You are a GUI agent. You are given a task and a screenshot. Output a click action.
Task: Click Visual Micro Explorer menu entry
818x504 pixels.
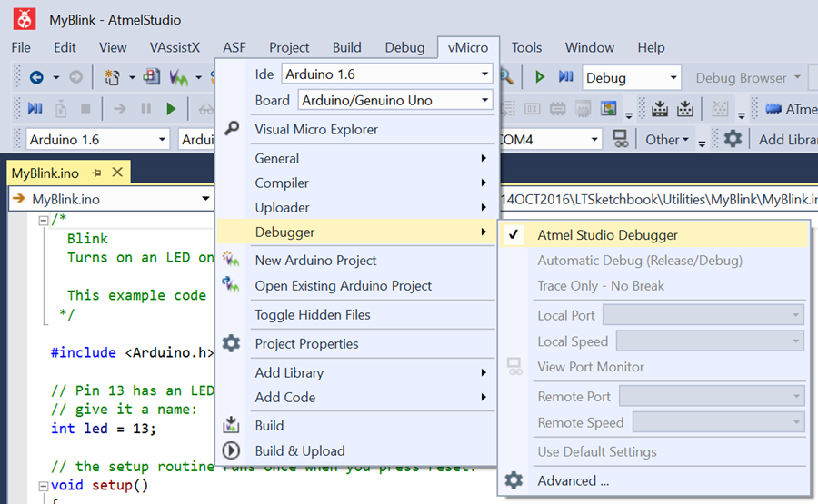tap(316, 129)
